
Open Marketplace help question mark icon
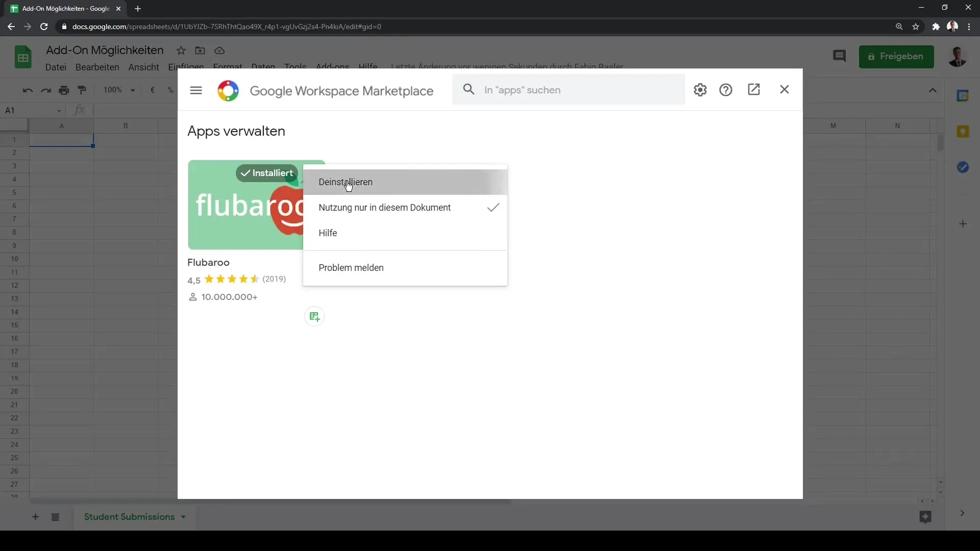pos(726,90)
